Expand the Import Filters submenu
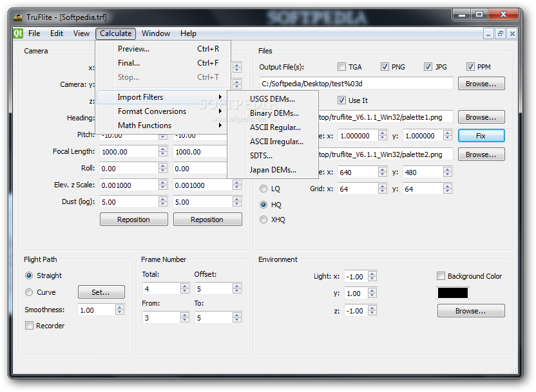 162,97
